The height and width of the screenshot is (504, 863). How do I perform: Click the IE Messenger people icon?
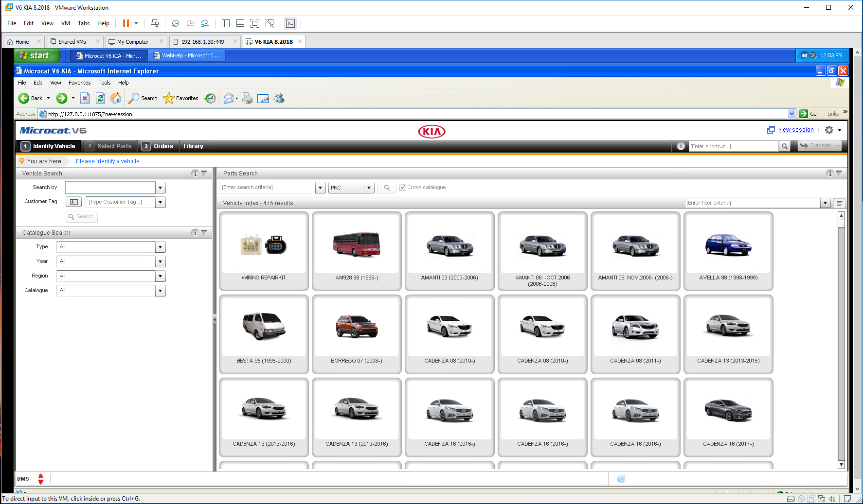279,98
